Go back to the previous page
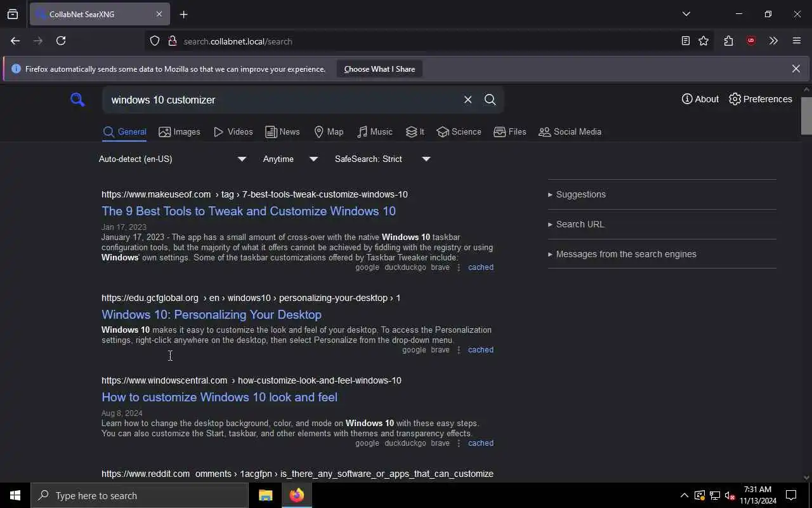 coord(15,41)
